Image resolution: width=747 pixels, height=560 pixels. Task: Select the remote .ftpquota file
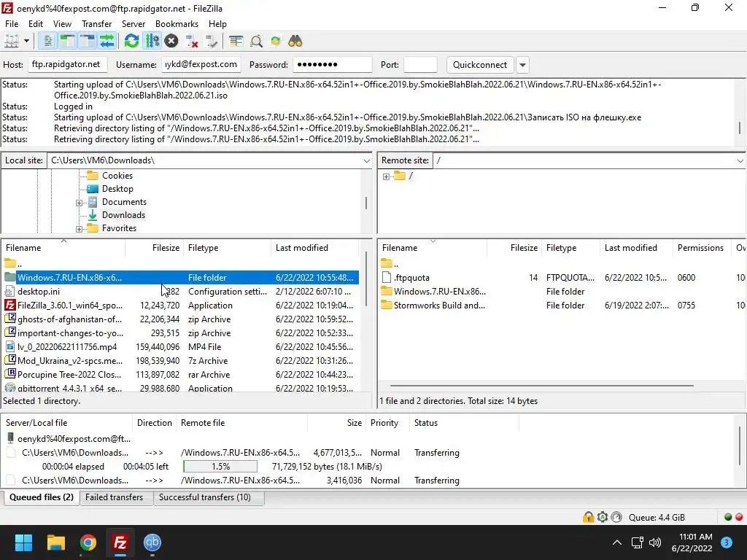coord(562,278)
